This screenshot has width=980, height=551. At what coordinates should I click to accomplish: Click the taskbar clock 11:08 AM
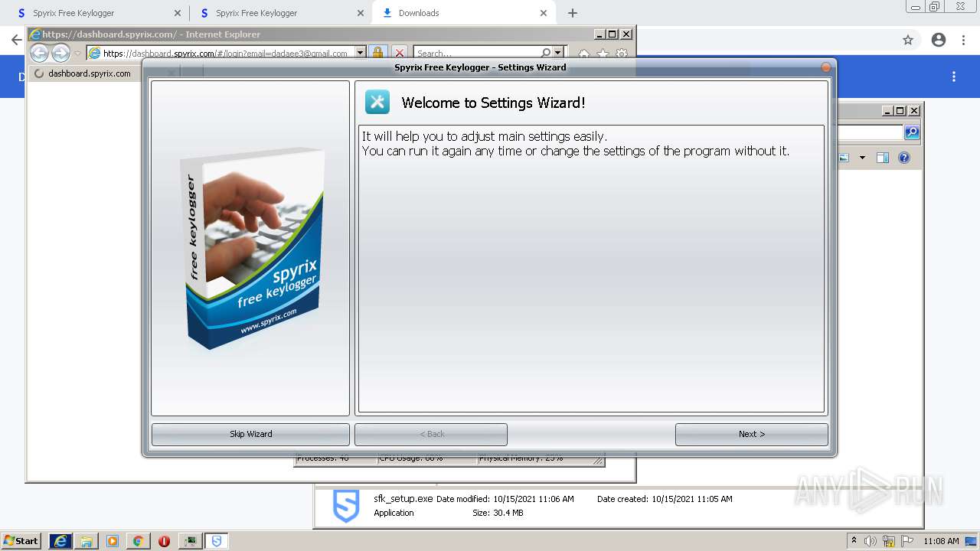(941, 541)
